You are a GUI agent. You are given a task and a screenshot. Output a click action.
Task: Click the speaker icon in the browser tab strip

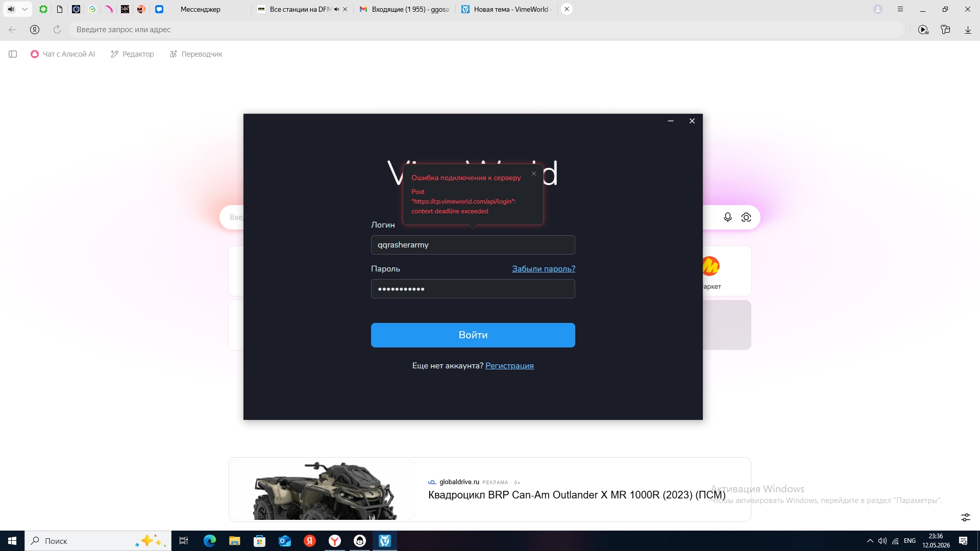(x=11, y=9)
